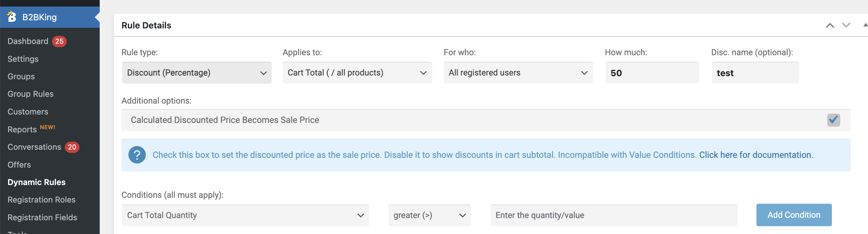The image size is (868, 234).
Task: Click the Add Condition button
Action: (x=794, y=215)
